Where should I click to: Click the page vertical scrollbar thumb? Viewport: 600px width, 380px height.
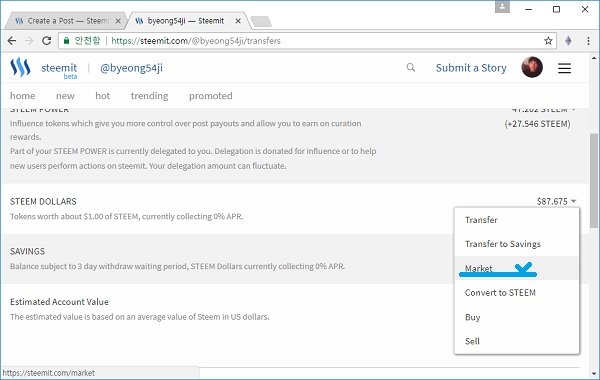pos(593,181)
